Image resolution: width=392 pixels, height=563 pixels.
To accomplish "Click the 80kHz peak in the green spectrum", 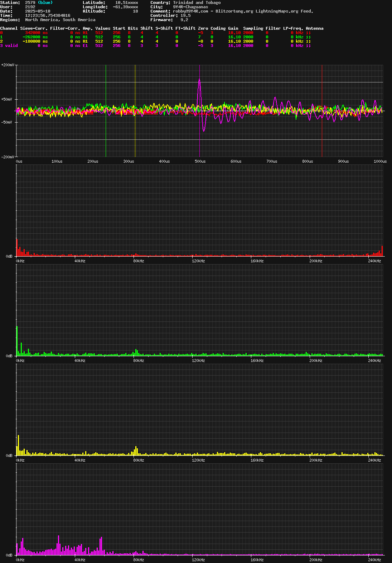I will pyautogui.click(x=136, y=352).
